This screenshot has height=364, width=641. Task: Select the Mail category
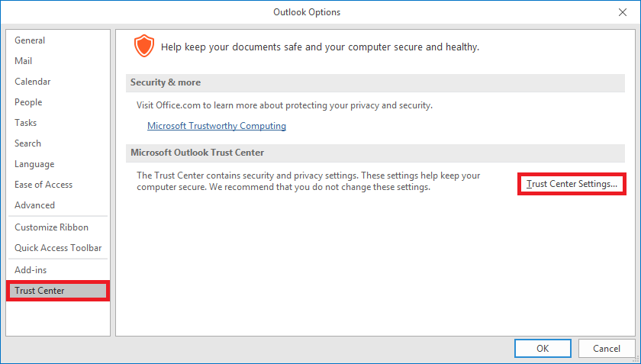click(24, 61)
